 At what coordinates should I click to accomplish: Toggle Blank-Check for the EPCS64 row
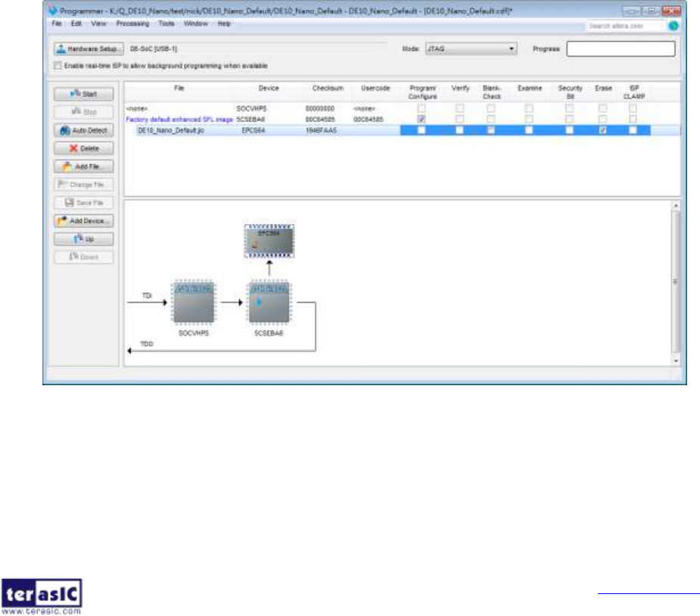pos(491,130)
